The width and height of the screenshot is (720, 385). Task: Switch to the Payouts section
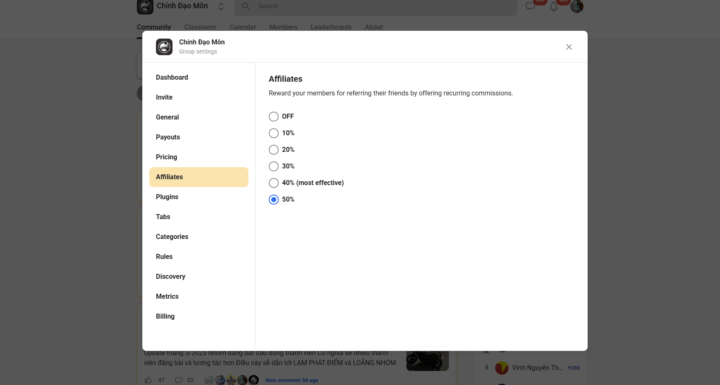click(198, 137)
